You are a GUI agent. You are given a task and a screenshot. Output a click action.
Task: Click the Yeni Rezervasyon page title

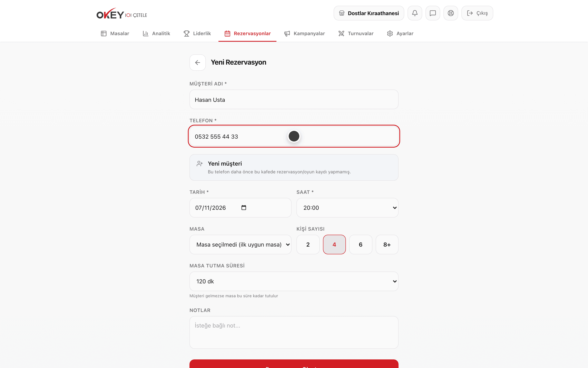238,62
